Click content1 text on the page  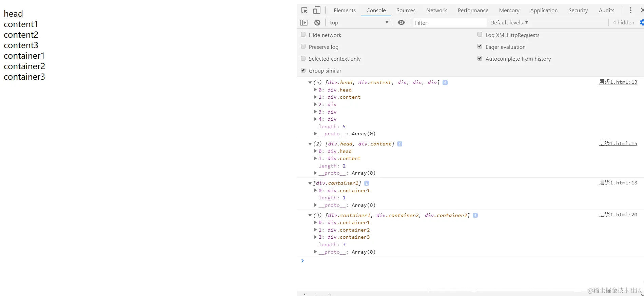(x=21, y=24)
